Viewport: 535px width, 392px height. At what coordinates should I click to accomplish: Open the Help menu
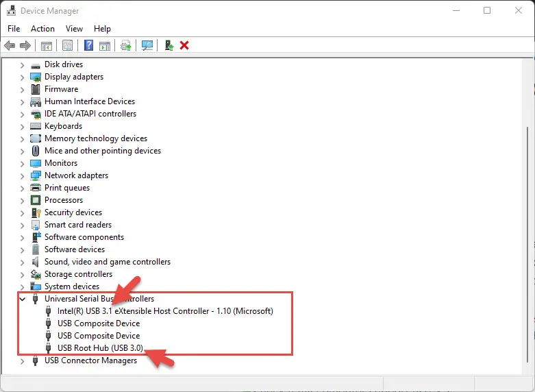pos(102,29)
